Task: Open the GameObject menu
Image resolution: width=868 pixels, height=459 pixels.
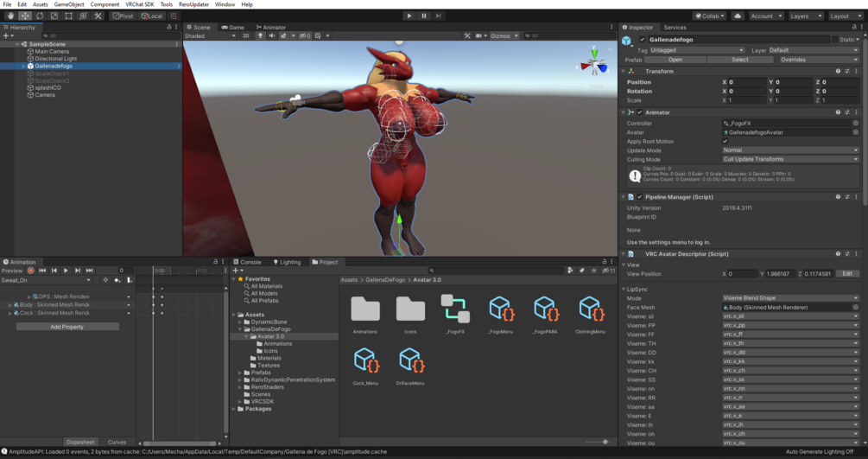Action: [x=69, y=4]
